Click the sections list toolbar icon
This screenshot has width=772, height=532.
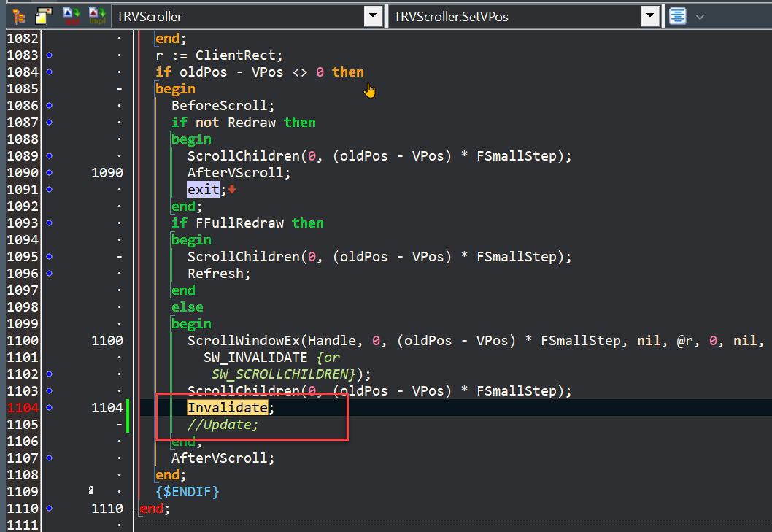click(44, 17)
